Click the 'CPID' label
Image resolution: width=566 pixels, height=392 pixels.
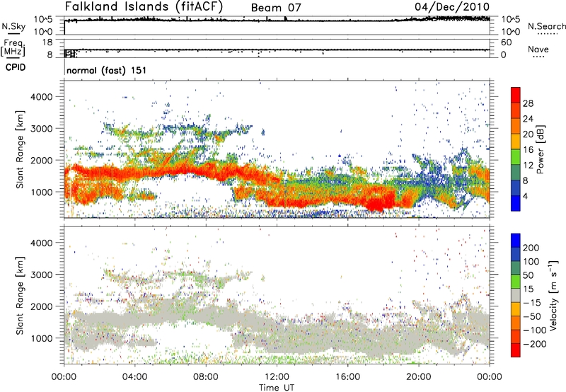16,67
